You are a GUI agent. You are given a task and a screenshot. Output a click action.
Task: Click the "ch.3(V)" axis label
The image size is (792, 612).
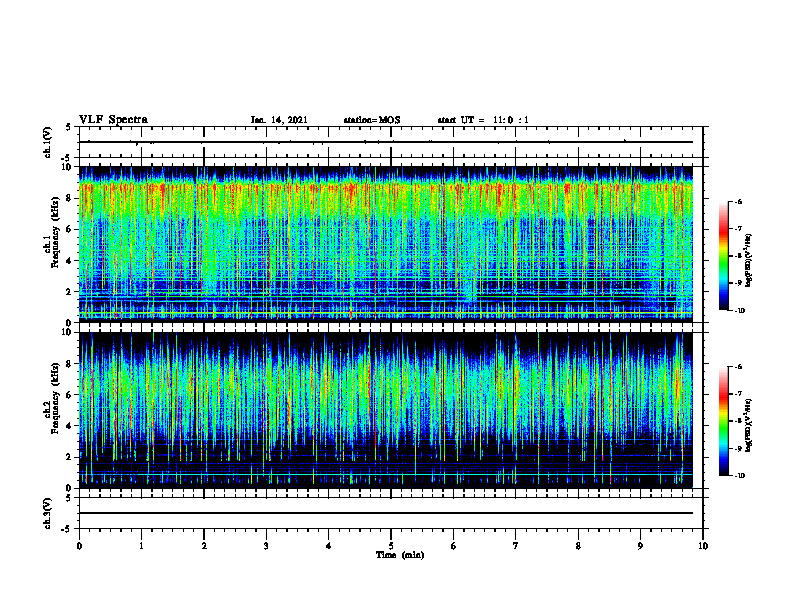[x=47, y=513]
